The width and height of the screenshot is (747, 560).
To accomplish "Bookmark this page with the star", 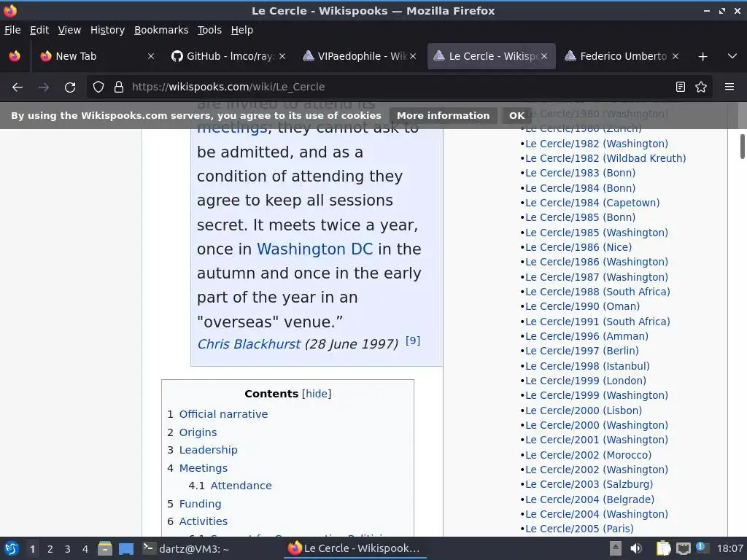I will click(701, 87).
